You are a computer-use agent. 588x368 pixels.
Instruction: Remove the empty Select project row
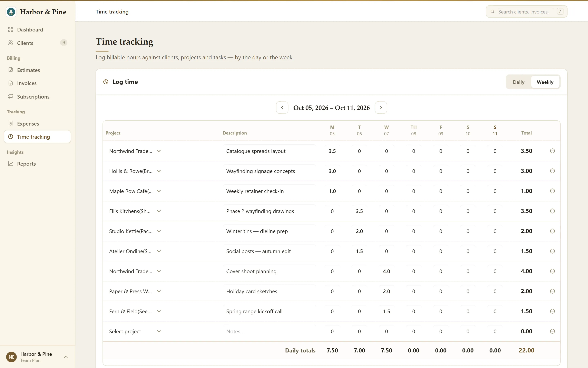tap(552, 331)
